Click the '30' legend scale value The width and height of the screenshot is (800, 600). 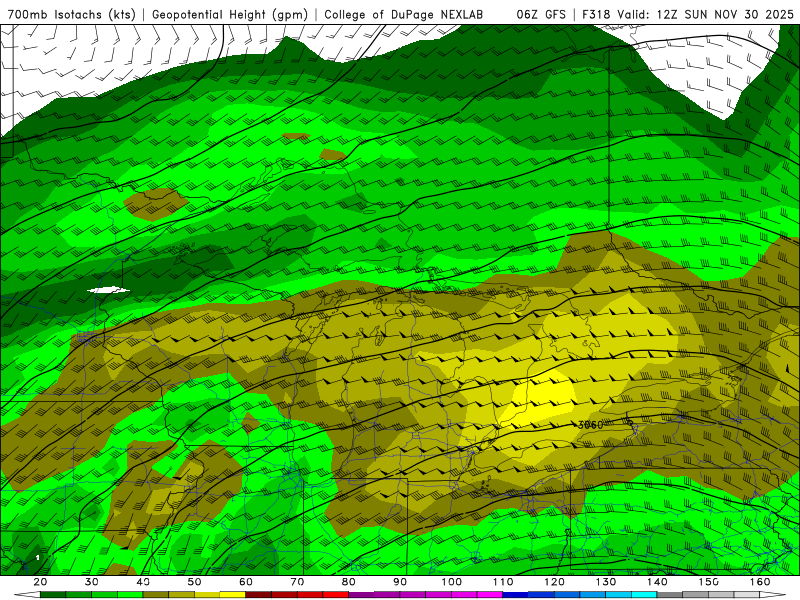click(x=92, y=582)
